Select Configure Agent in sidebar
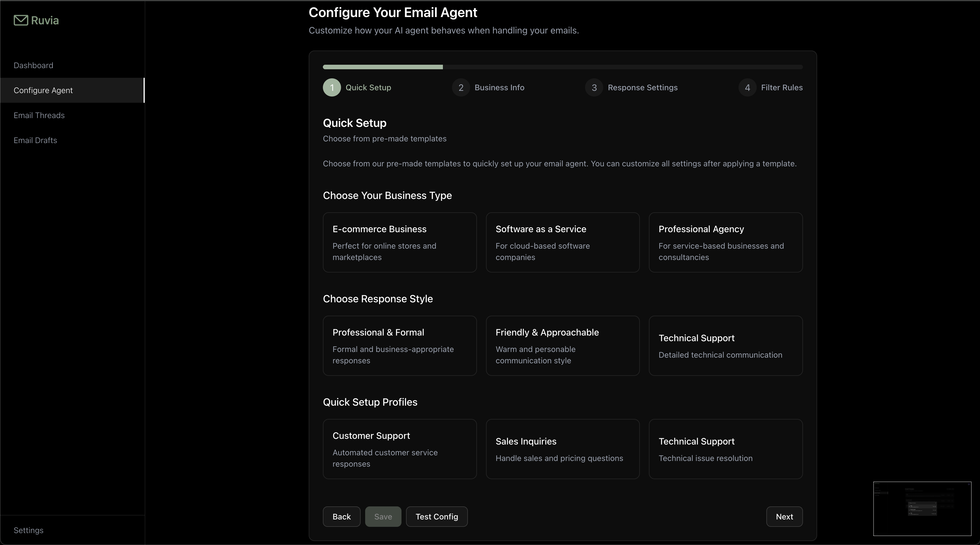The image size is (980, 545). [x=72, y=90]
